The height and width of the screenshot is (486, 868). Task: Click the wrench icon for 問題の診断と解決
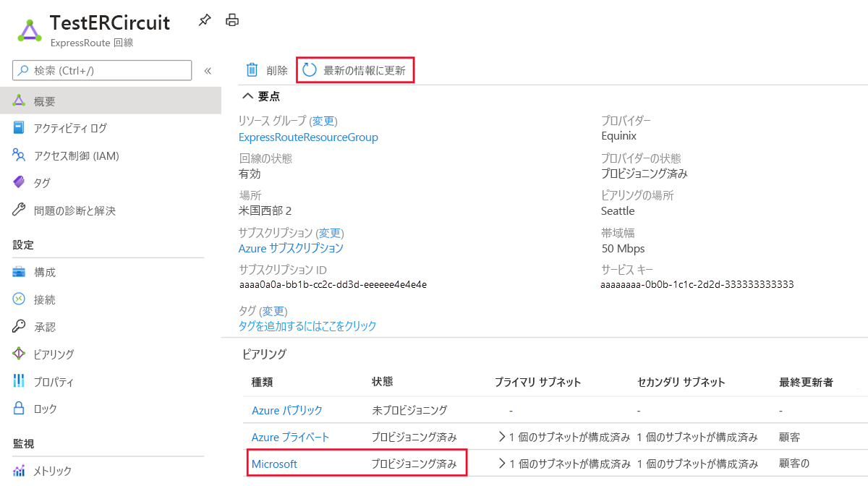19,210
